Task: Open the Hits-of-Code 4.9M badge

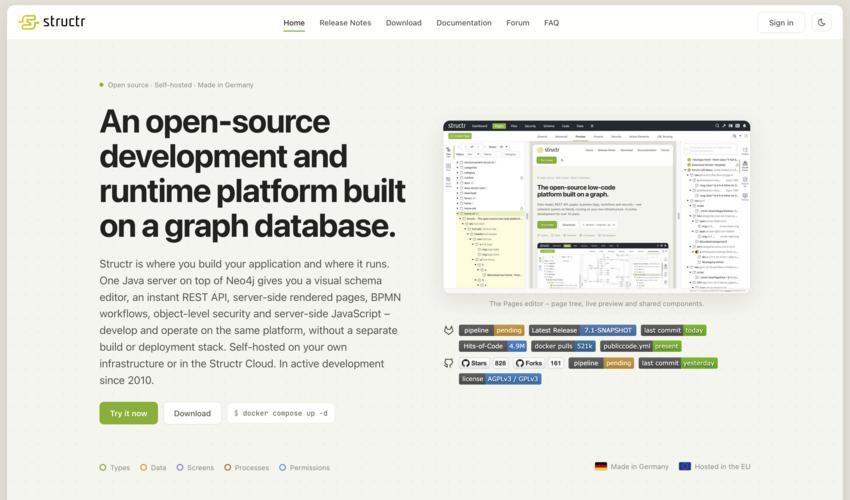Action: 493,346
